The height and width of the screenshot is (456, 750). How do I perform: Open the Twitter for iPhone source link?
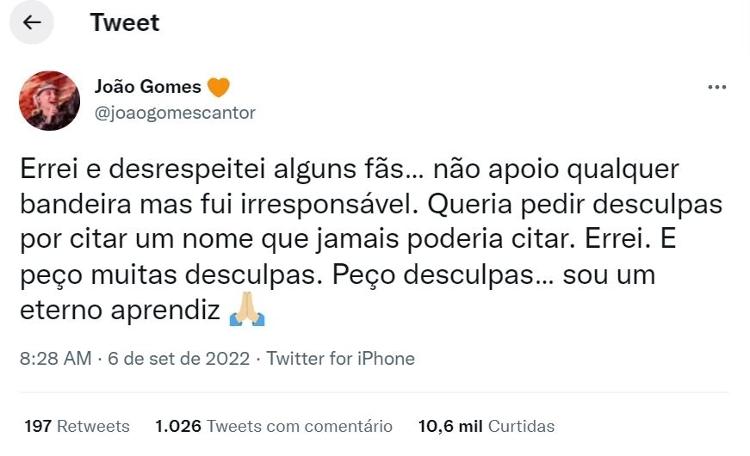(x=341, y=358)
